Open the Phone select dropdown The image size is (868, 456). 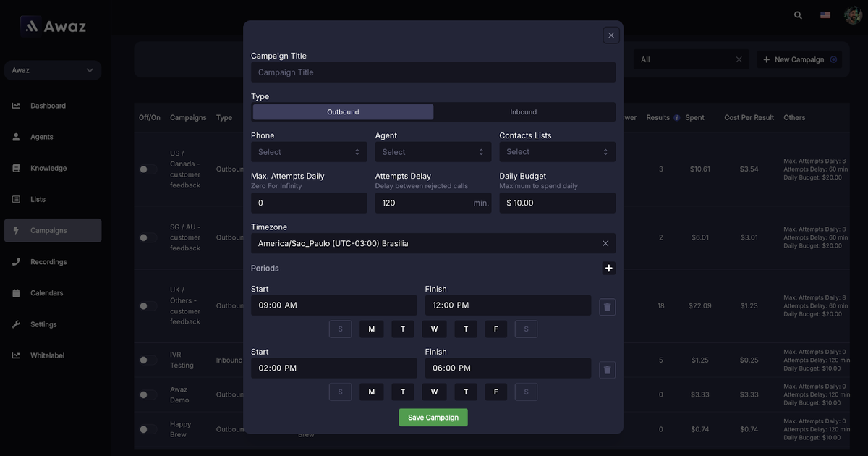[x=309, y=152]
